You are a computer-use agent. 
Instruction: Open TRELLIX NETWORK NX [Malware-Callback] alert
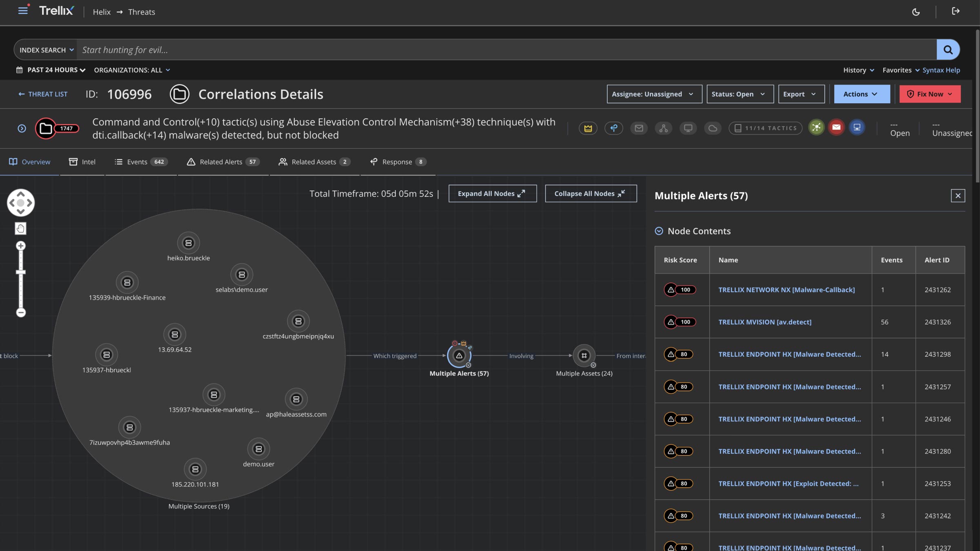(x=786, y=290)
